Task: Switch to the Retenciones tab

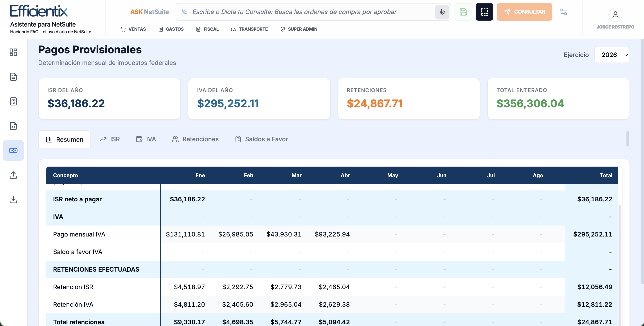Action: (x=195, y=139)
